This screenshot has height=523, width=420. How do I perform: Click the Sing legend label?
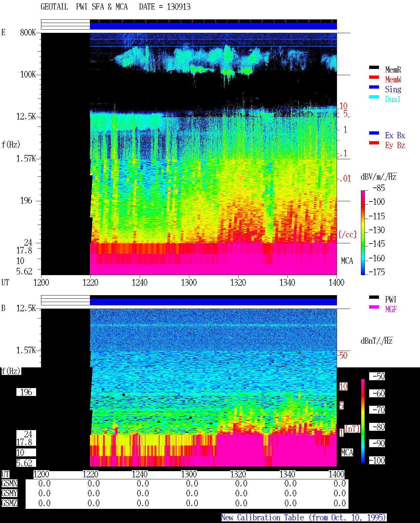click(x=393, y=89)
